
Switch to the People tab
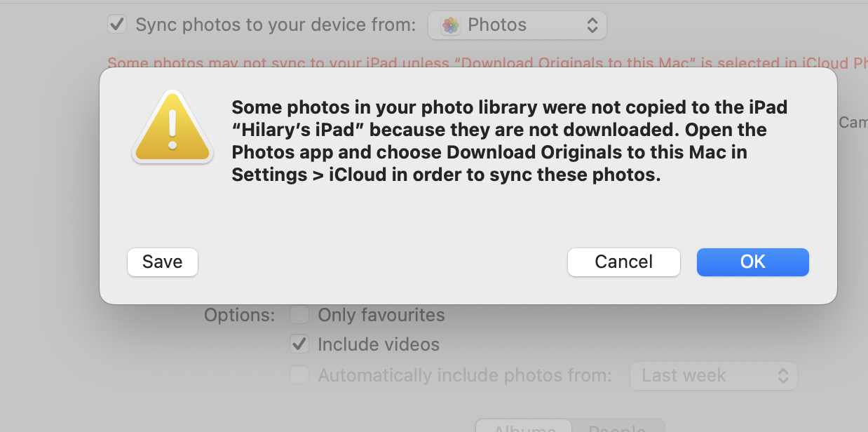click(x=618, y=426)
